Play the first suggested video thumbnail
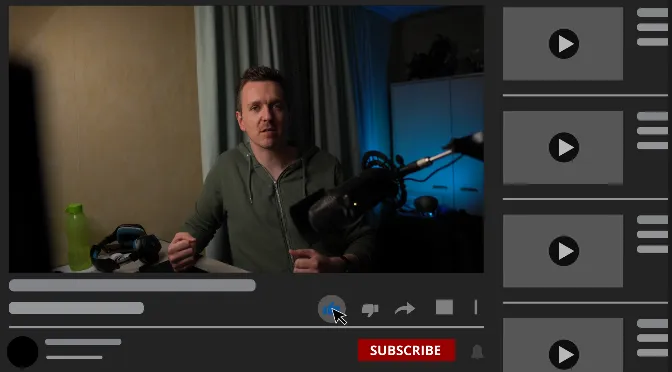 coord(563,44)
